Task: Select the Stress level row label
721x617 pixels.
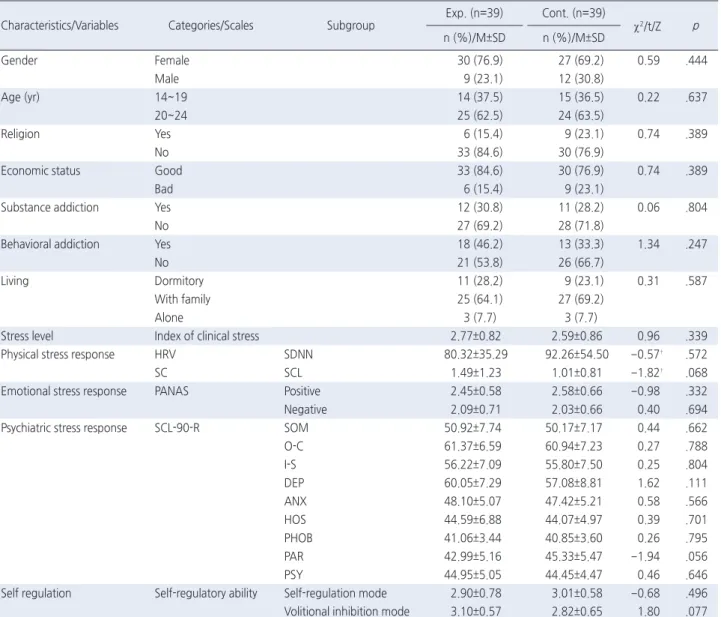Action: 27,336
